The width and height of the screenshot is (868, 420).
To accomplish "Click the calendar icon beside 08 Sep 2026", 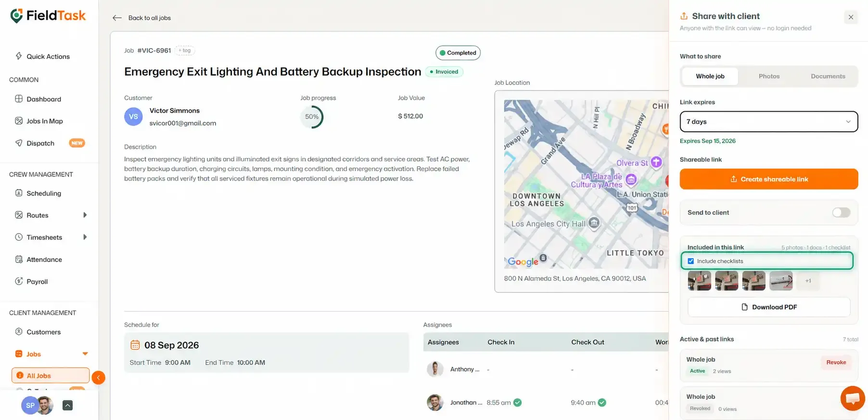I will 135,345.
